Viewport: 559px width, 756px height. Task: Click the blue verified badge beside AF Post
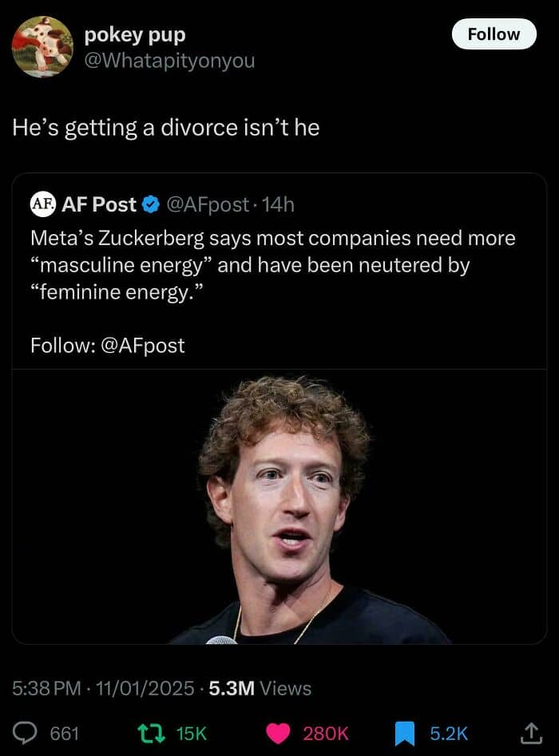click(150, 205)
